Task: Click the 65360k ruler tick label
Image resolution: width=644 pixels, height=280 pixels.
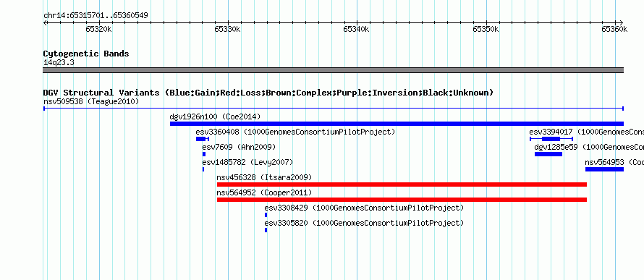Action: point(614,29)
